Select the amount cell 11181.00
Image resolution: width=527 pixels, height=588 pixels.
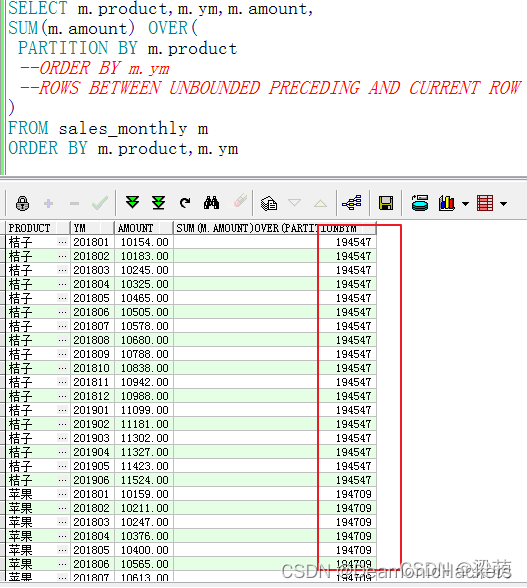(144, 424)
